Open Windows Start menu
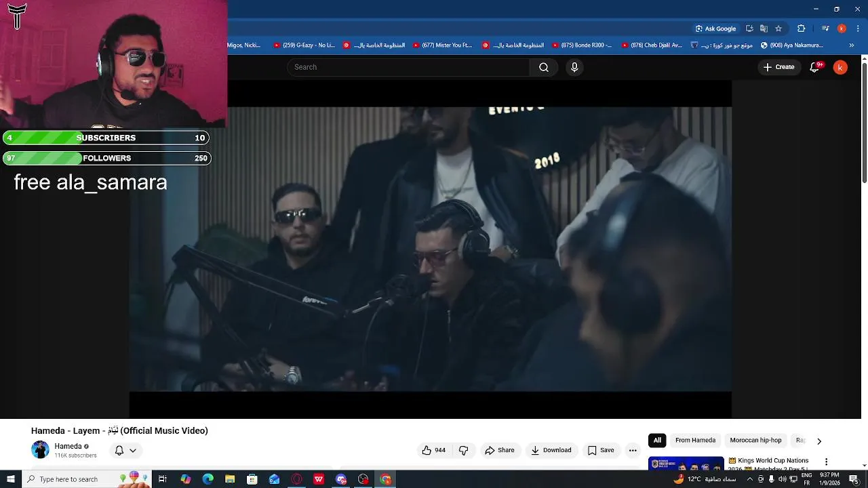The image size is (868, 488). [x=10, y=479]
